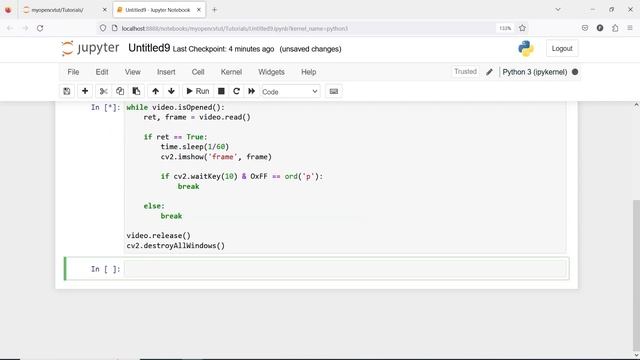Click the Logout button

coord(562,49)
